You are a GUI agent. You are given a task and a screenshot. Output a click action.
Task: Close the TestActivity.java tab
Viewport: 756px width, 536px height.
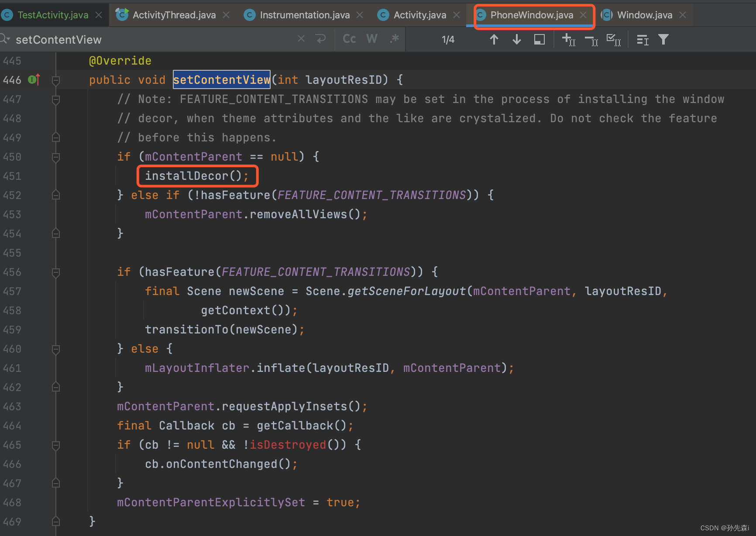99,15
